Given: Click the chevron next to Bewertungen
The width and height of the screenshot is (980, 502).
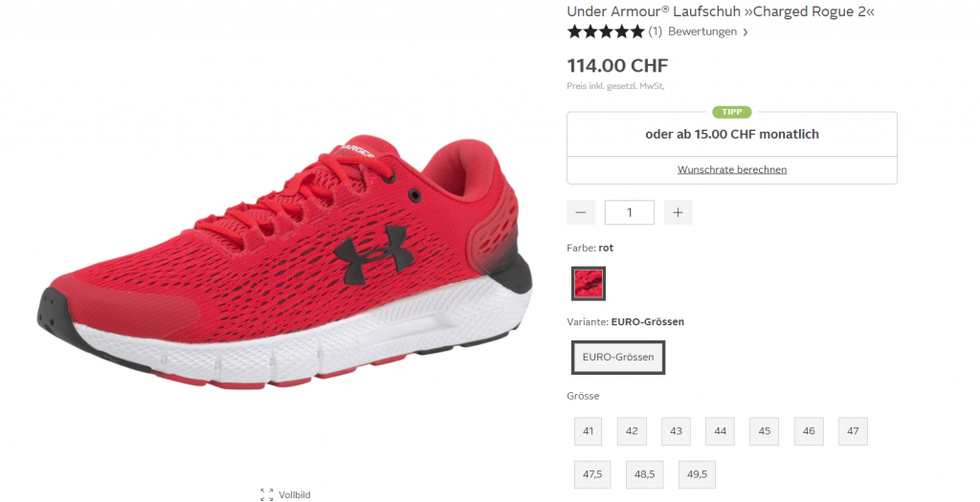Looking at the screenshot, I should pyautogui.click(x=745, y=33).
